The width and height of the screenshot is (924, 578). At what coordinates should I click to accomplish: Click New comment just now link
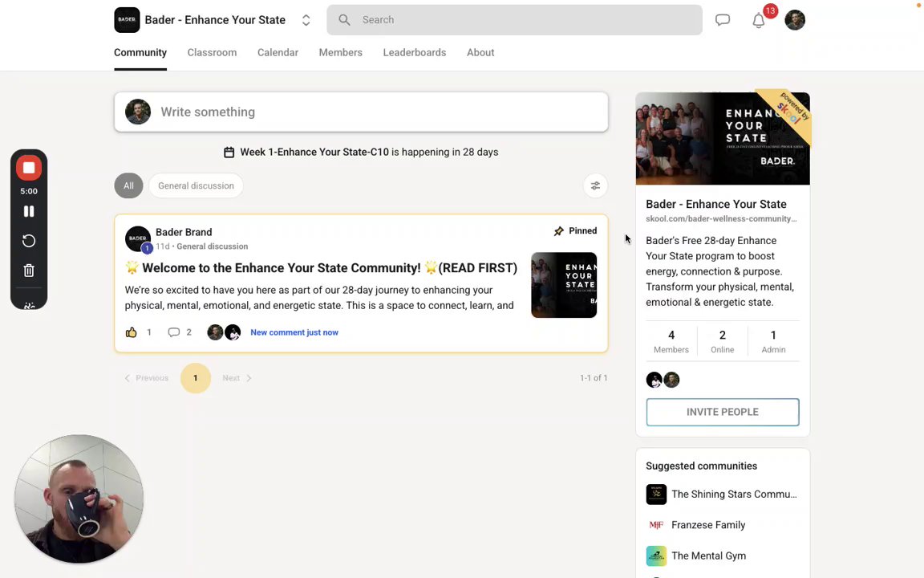click(x=294, y=332)
